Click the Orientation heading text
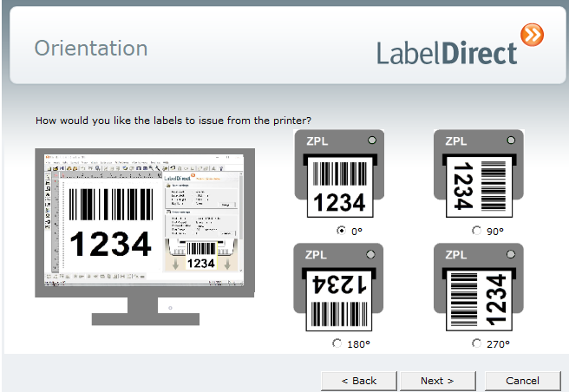Viewport: 569px width, 392px height. 91,49
